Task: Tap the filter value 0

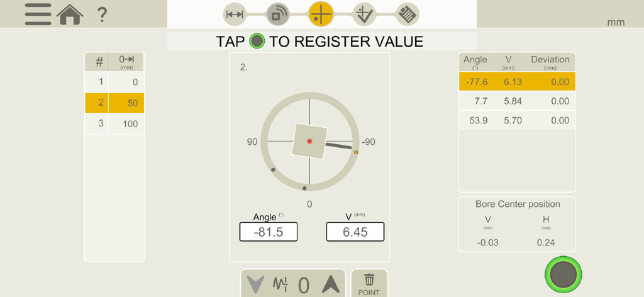Action: pyautogui.click(x=304, y=285)
